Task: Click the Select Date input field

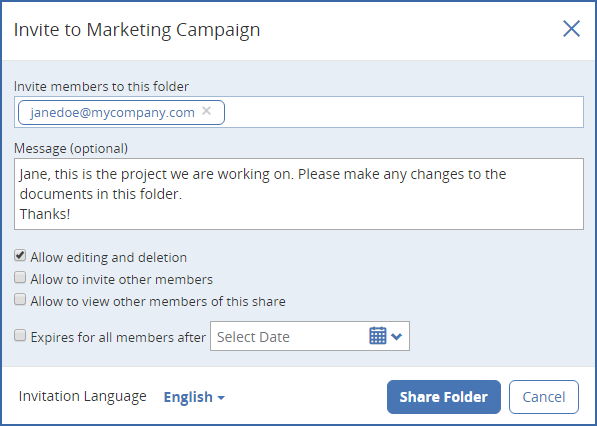Action: [289, 336]
